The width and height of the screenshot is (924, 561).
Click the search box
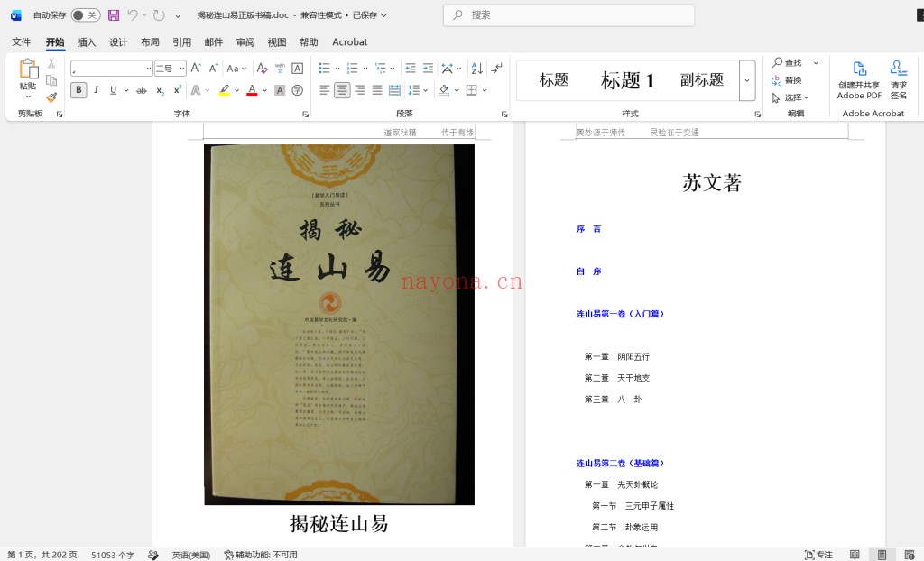568,15
